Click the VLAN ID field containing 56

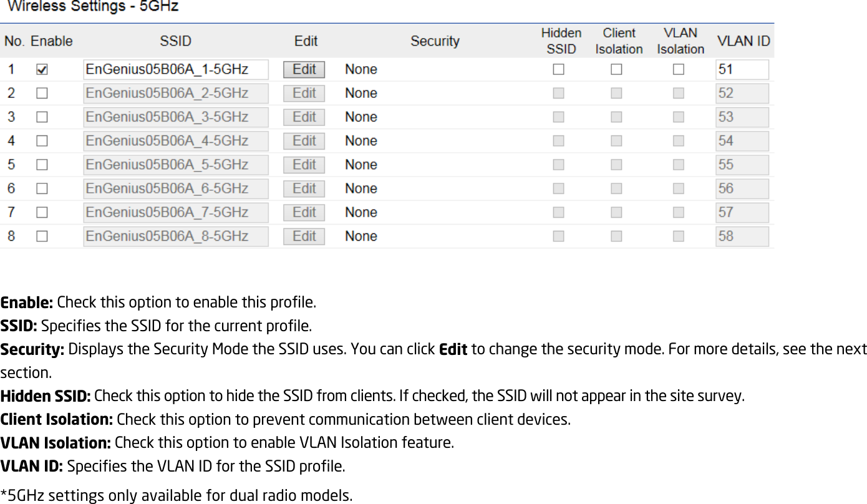[x=742, y=188]
